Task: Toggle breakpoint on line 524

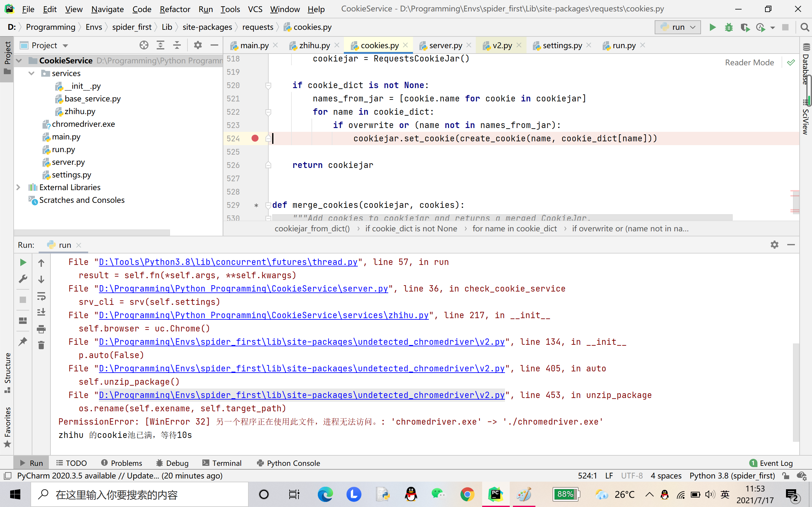Action: (255, 138)
